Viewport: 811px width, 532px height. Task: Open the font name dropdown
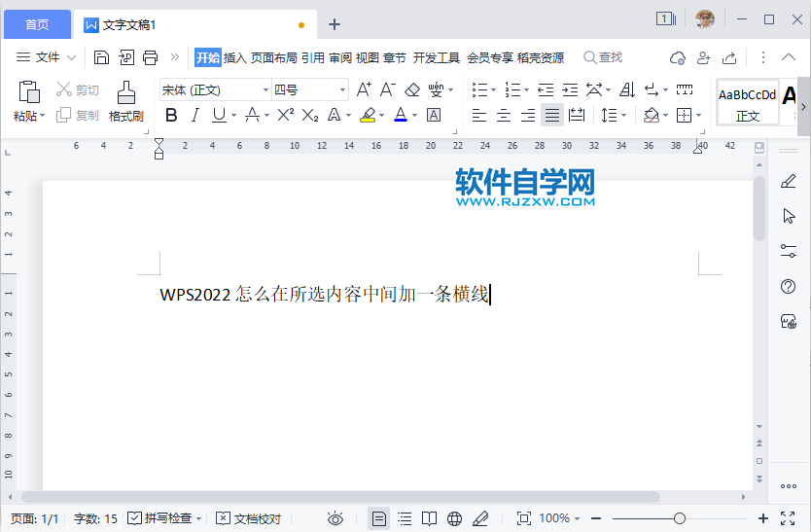(x=265, y=90)
